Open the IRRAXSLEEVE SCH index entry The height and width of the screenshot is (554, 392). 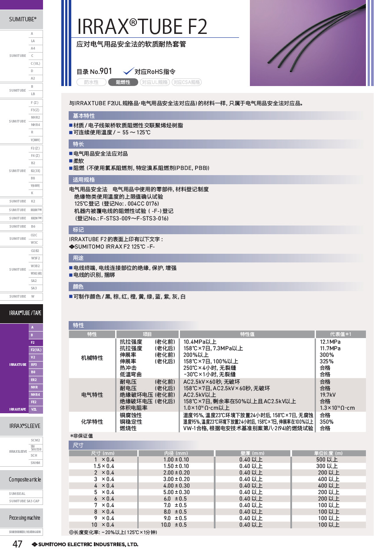click(x=36, y=455)
